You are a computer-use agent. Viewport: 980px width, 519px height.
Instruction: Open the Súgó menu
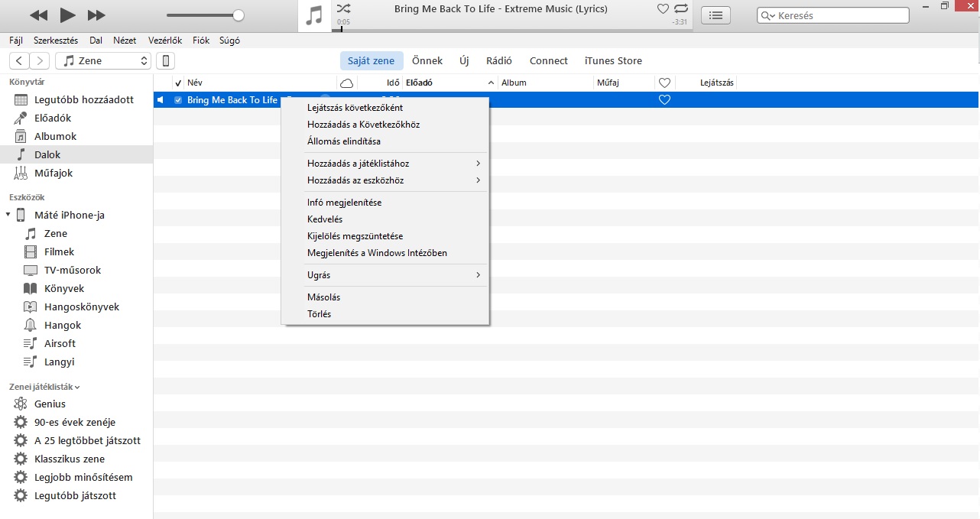coord(229,41)
